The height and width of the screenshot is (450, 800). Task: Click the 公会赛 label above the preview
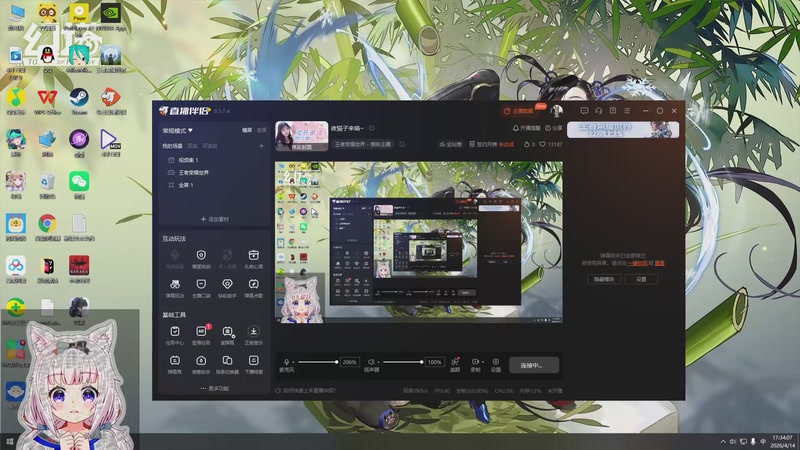(x=451, y=144)
